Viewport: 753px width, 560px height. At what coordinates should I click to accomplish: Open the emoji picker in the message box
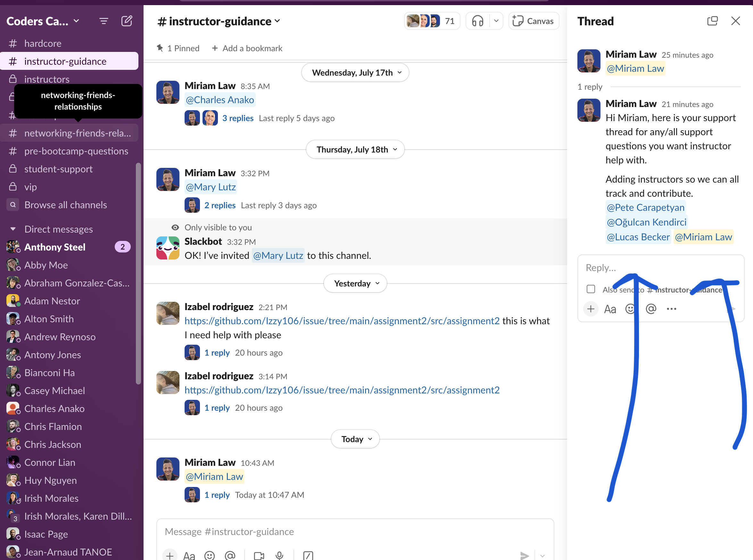click(x=210, y=555)
